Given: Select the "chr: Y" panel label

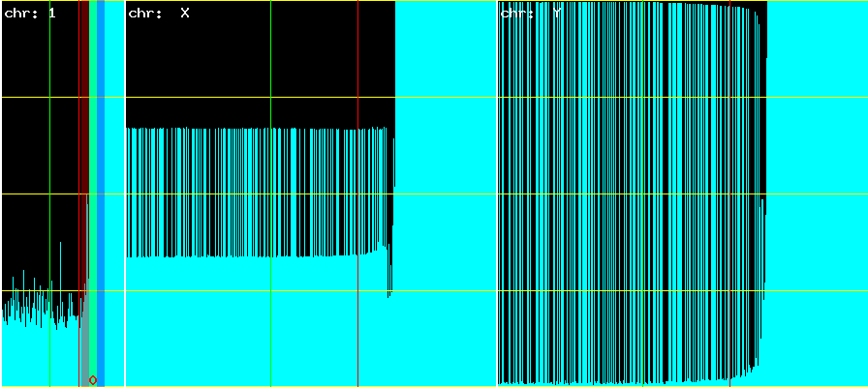Looking at the screenshot, I should click(532, 14).
